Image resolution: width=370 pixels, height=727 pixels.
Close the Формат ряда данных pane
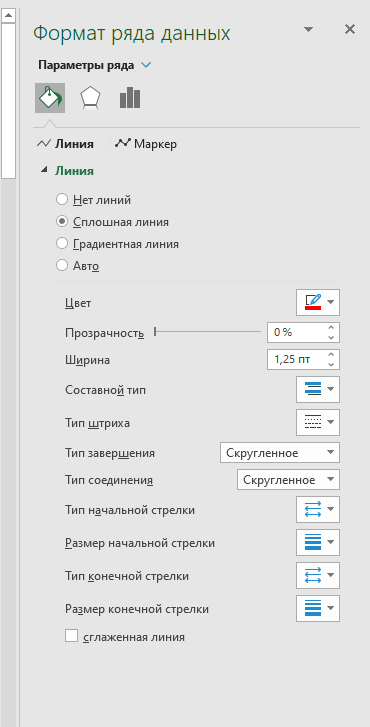click(350, 30)
